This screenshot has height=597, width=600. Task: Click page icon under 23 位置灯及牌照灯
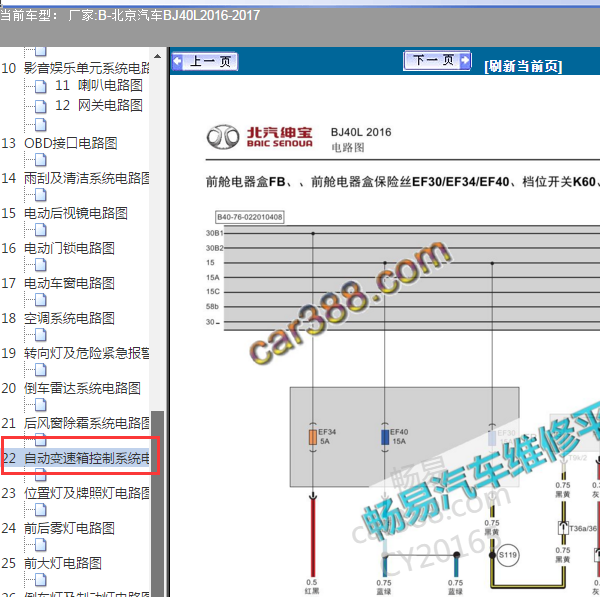(41, 510)
